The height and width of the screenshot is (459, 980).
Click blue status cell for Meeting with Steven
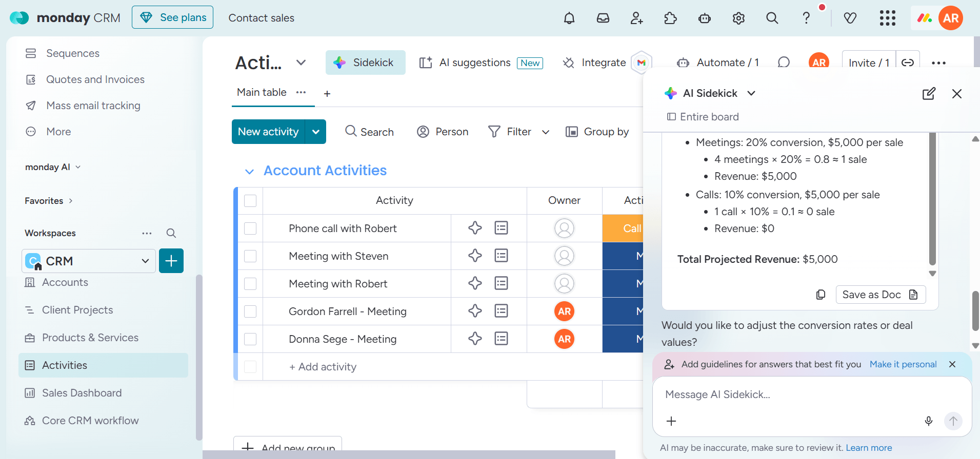point(623,256)
